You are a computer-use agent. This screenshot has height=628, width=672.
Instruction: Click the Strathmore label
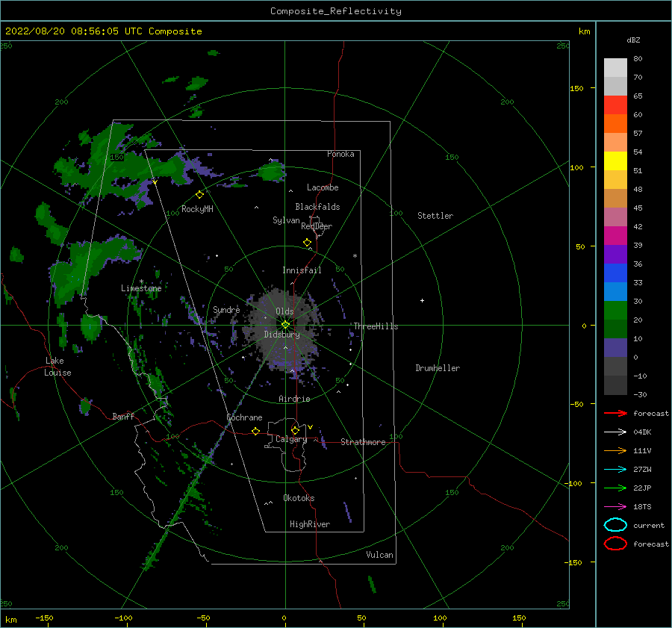click(363, 442)
